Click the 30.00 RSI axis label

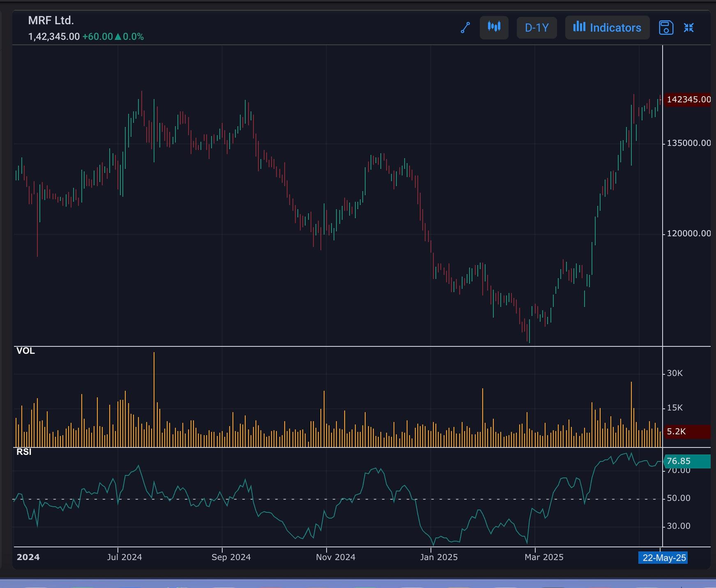pos(679,526)
